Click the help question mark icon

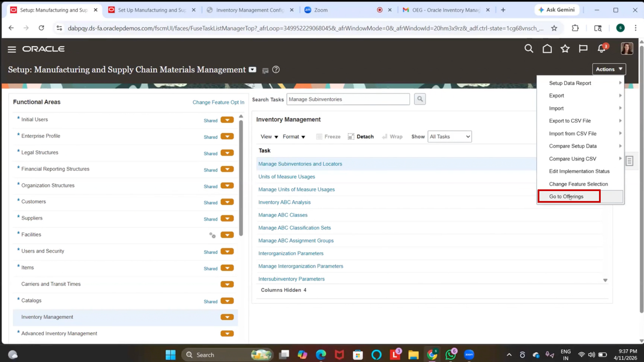pyautogui.click(x=276, y=70)
